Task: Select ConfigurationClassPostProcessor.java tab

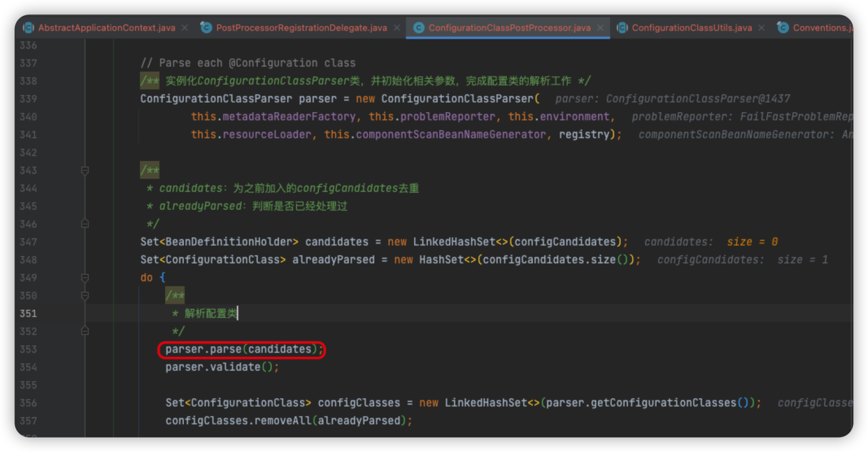Action: 509,28
